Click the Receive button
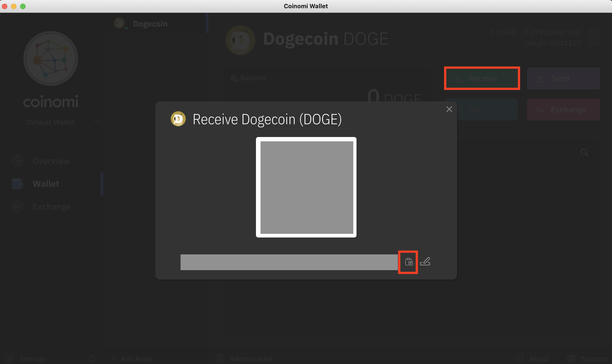The width and height of the screenshot is (612, 364). (482, 79)
